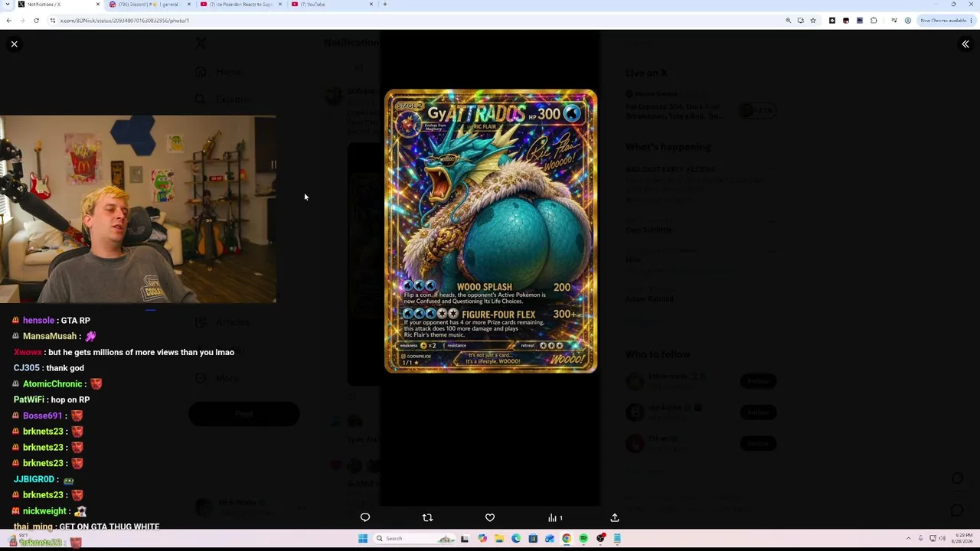Click the username 'Bosse691' in chat
Screen dimensions: 980x551
(42, 416)
